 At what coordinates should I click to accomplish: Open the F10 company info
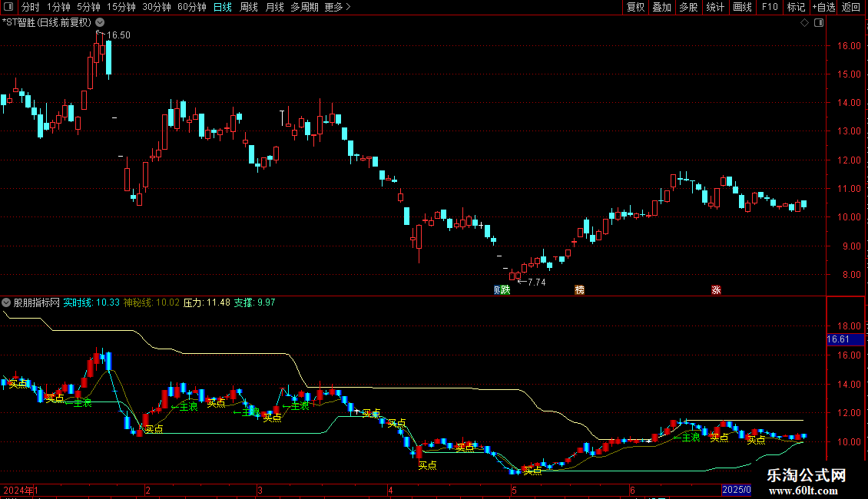(x=770, y=7)
